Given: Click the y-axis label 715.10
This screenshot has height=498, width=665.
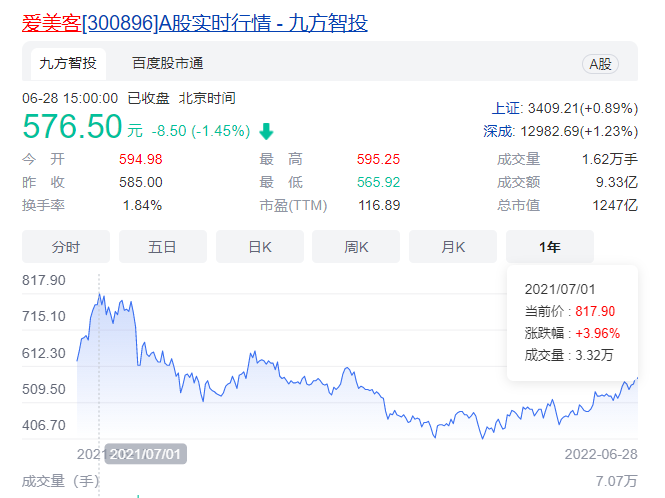Looking at the screenshot, I should click(x=44, y=316).
